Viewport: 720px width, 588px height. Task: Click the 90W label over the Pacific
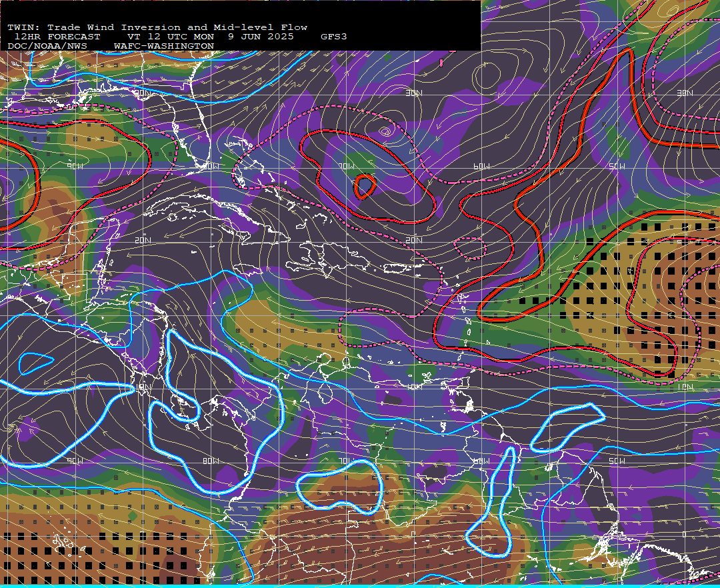pos(75,461)
